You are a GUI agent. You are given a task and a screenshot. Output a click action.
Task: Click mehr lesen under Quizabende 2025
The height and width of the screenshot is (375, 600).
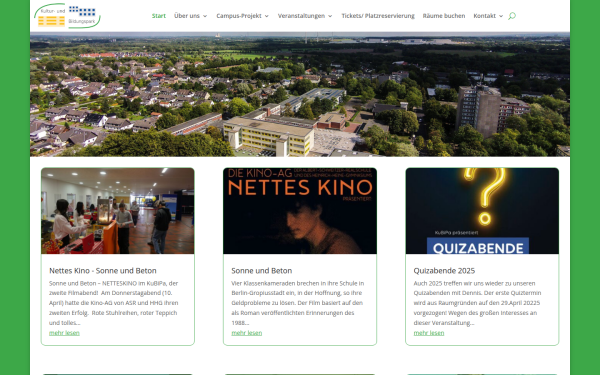pos(429,333)
